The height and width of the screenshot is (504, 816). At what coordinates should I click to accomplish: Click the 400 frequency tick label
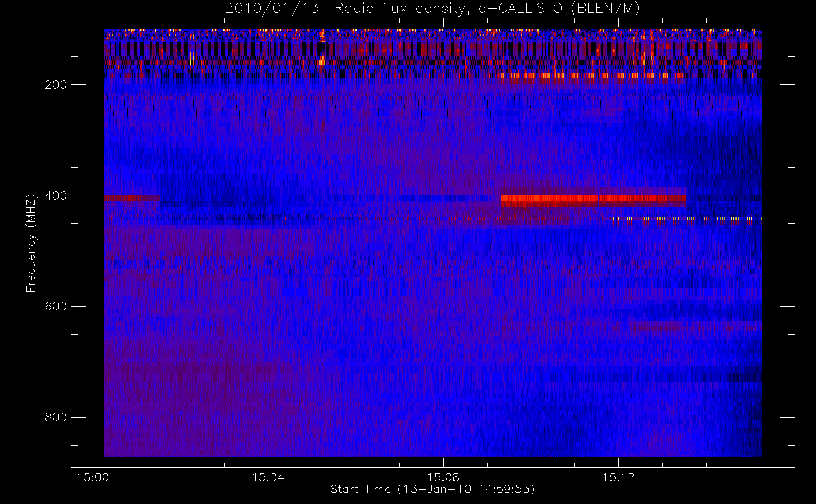[x=55, y=196]
